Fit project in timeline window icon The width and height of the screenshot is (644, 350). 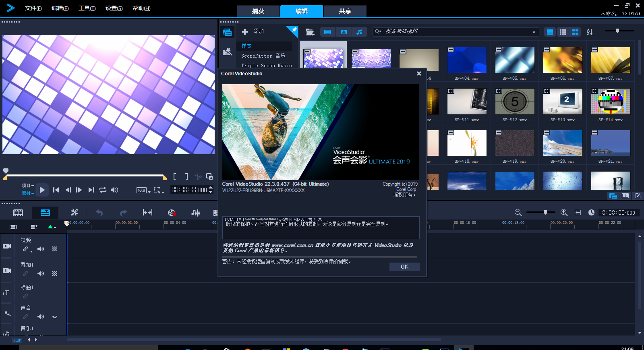[147, 212]
